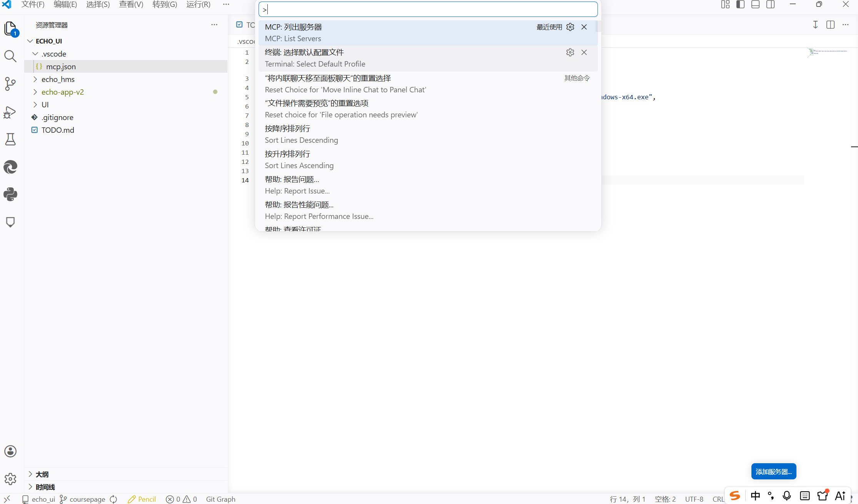Open the Source Control view
The image size is (858, 504).
[10, 84]
